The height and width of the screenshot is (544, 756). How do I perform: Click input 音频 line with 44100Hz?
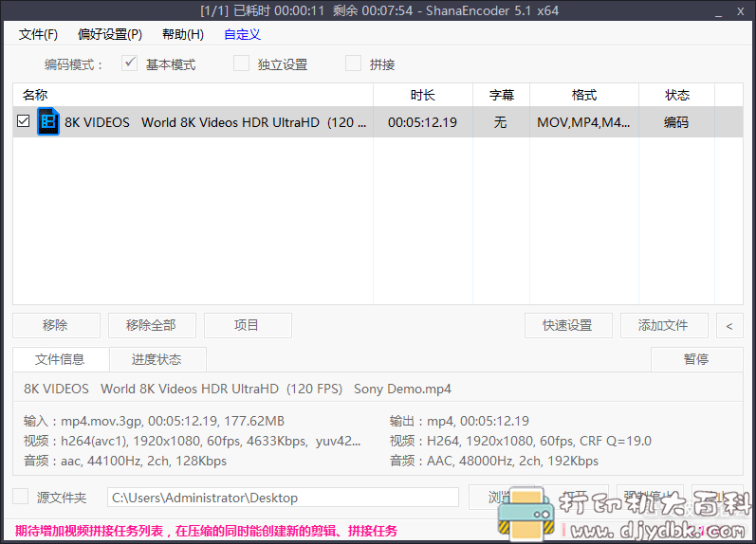[x=125, y=461]
